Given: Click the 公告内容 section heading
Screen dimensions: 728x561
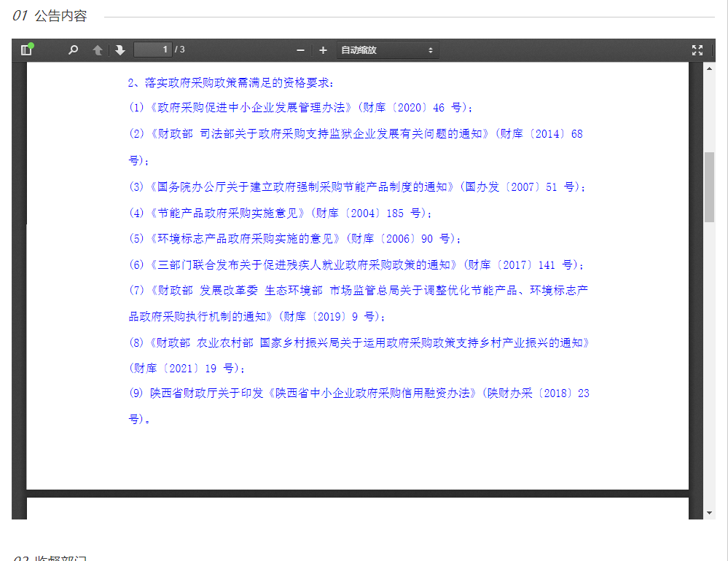Looking at the screenshot, I should [60, 16].
